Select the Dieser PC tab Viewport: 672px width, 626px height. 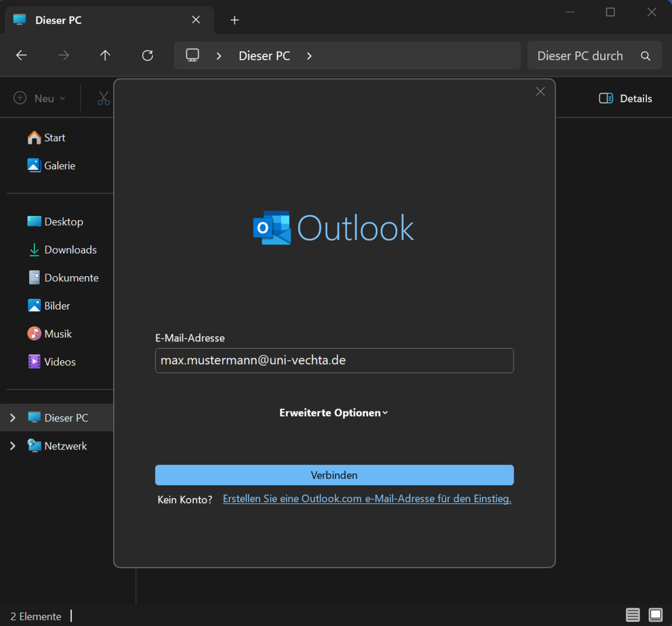click(x=109, y=20)
